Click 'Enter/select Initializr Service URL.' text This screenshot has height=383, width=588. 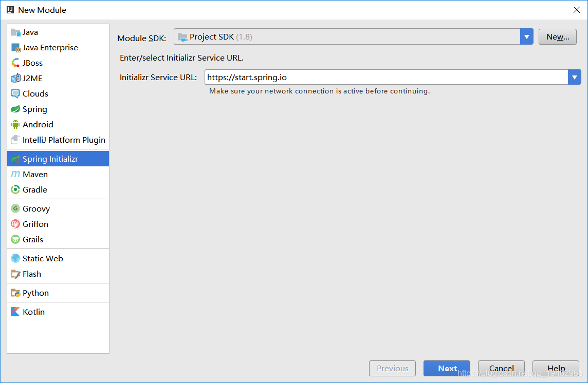[x=181, y=58]
